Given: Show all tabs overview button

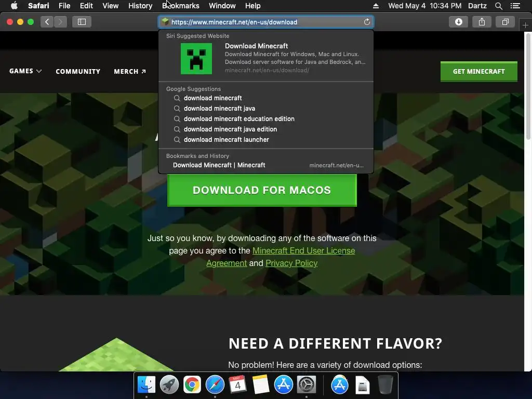Looking at the screenshot, I should [505, 22].
